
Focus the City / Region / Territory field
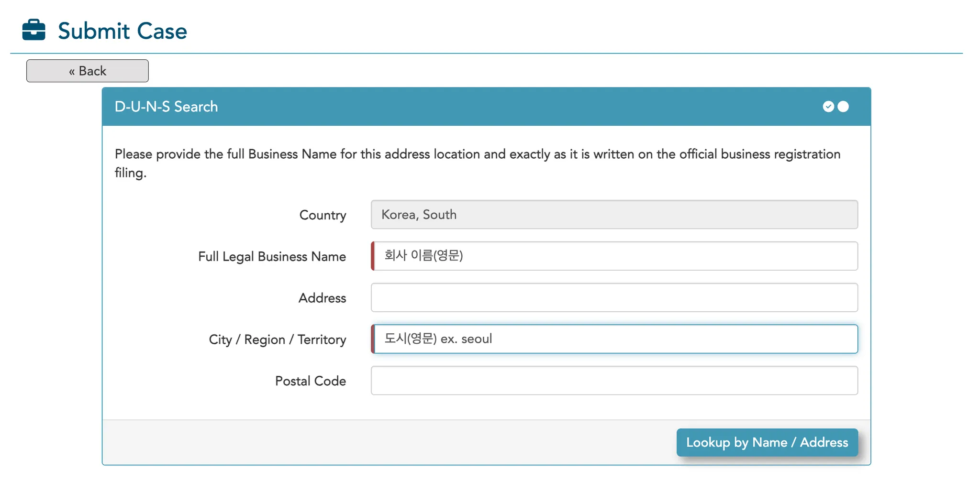614,339
